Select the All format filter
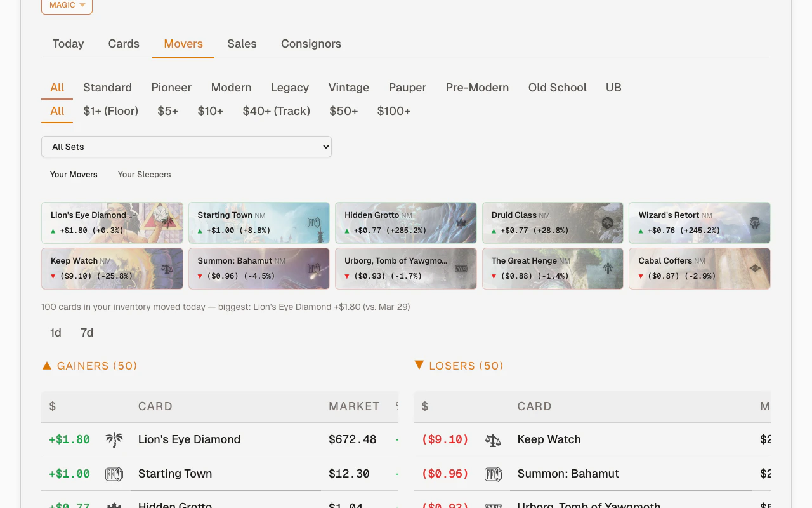This screenshot has width=812, height=508. pyautogui.click(x=57, y=88)
